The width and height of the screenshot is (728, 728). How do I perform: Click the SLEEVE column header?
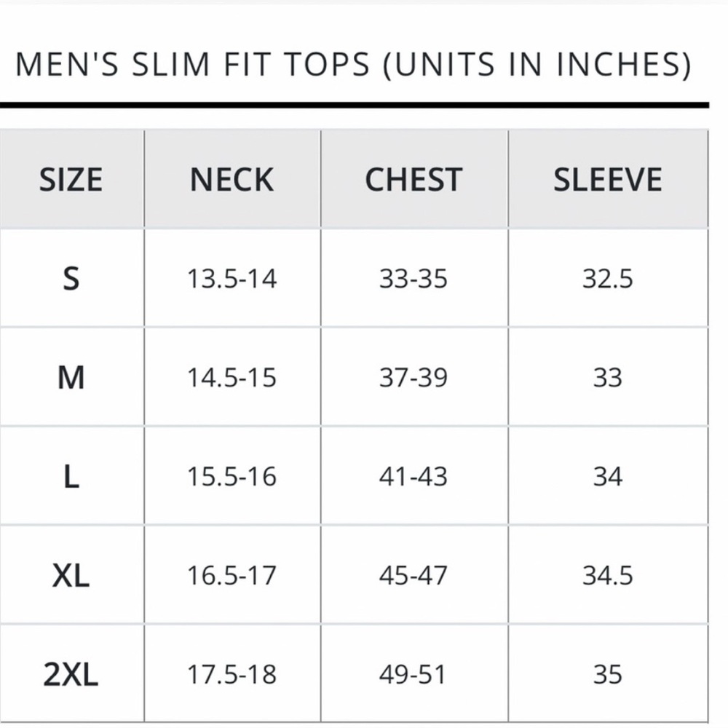(x=607, y=180)
